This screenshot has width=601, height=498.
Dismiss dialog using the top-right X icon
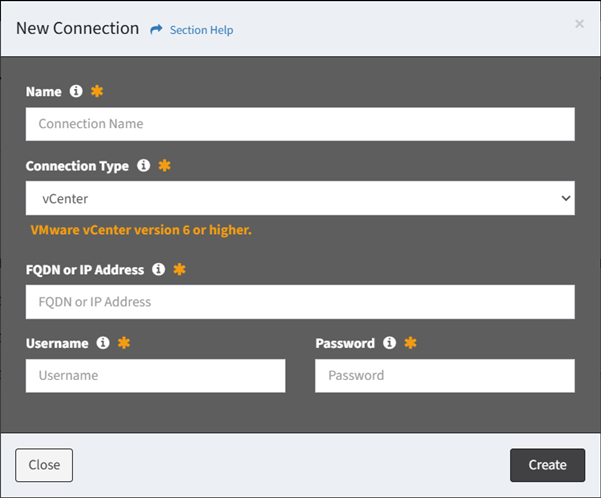[579, 24]
